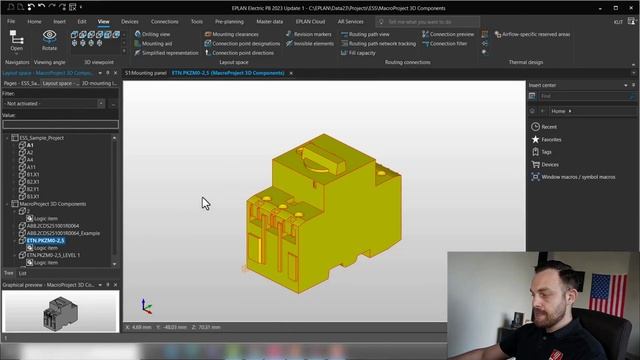Switch to the Insert ribbon tab
The width and height of the screenshot is (640, 360).
(60, 21)
